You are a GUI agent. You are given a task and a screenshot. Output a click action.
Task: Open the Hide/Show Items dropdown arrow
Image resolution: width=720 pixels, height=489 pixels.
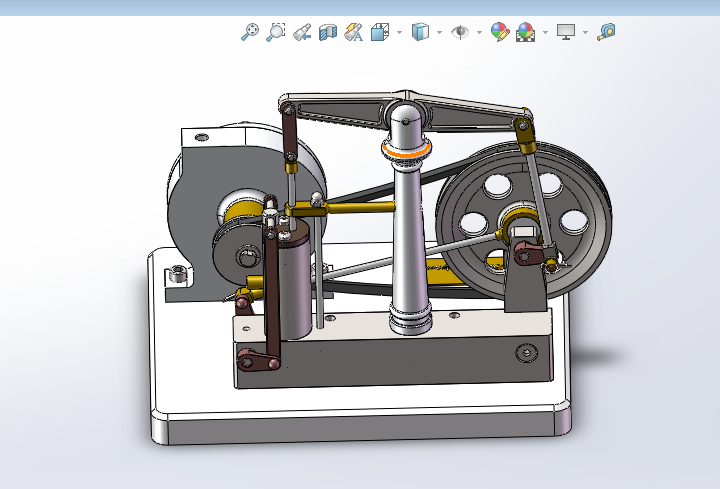click(x=479, y=32)
